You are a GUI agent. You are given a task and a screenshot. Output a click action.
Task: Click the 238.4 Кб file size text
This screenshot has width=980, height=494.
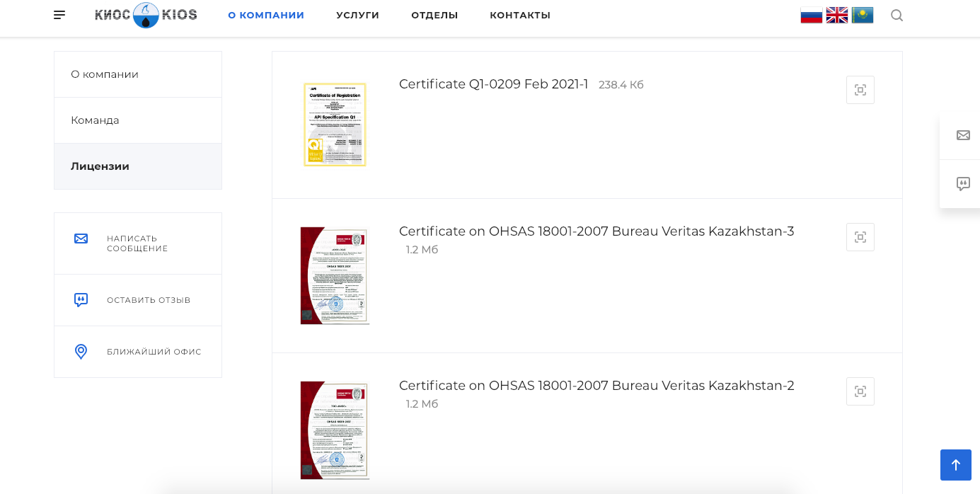(x=621, y=85)
